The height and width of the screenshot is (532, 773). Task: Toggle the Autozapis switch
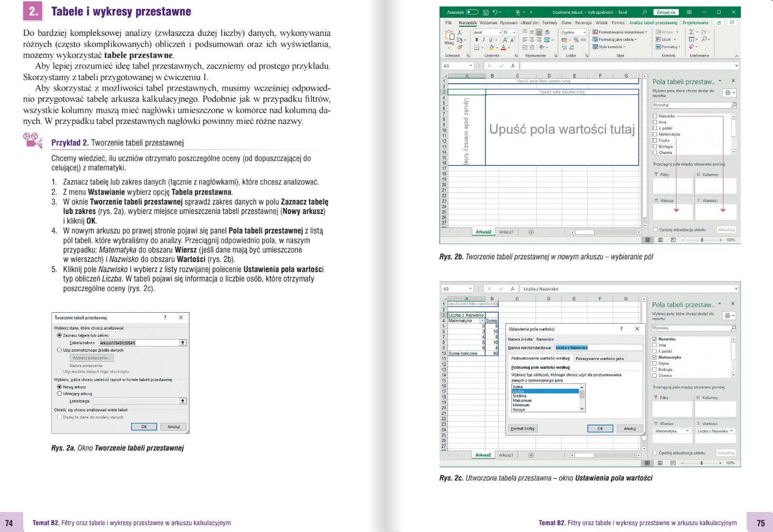pyautogui.click(x=472, y=12)
